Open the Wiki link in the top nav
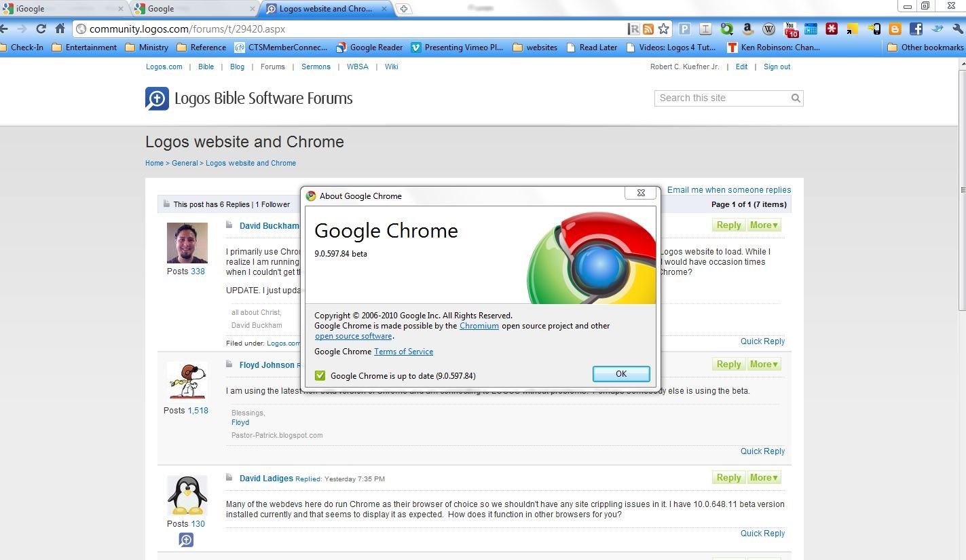Screen dimensions: 966x560 (x=391, y=67)
